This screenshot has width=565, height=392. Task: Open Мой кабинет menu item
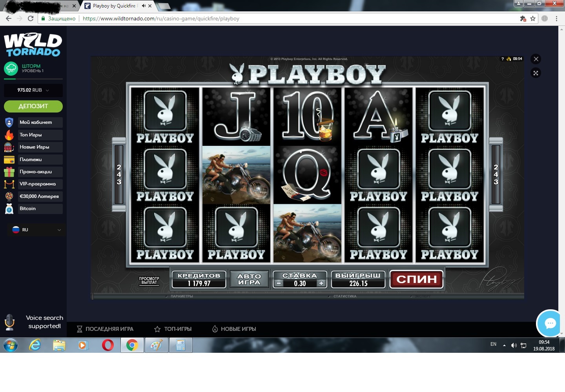coord(40,122)
